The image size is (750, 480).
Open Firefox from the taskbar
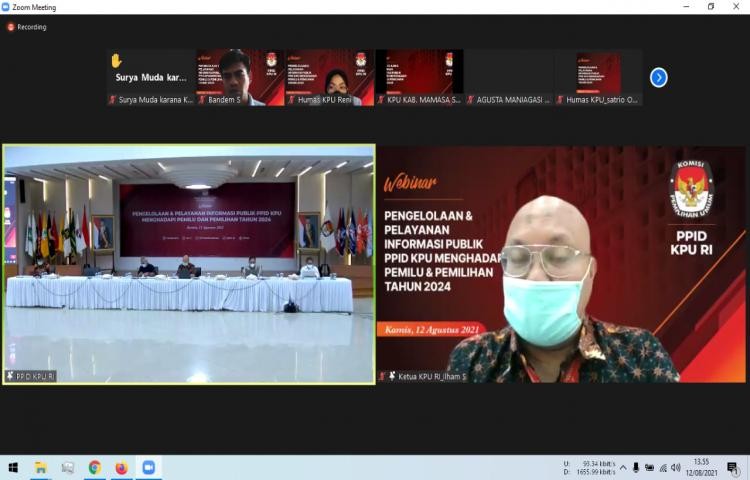pyautogui.click(x=121, y=467)
